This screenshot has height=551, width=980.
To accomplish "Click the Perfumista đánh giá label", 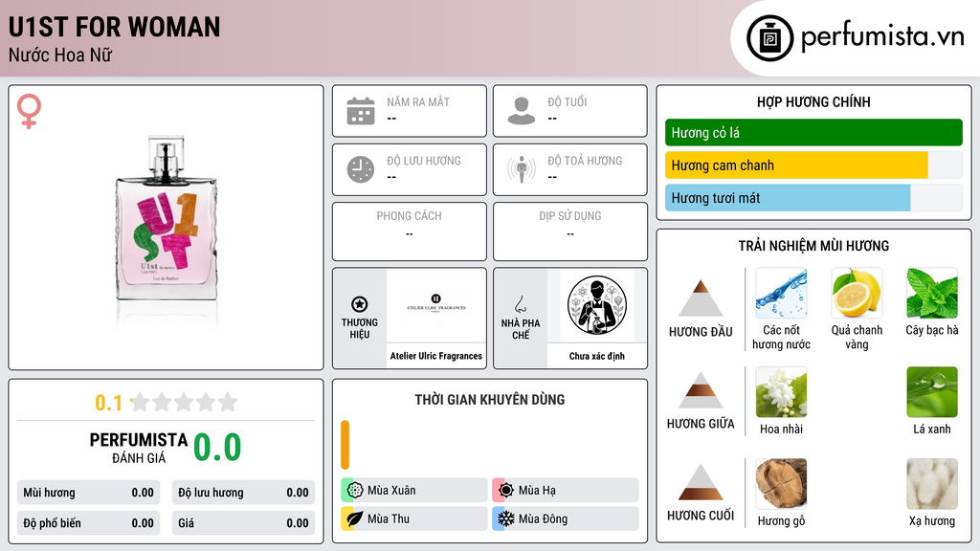I will pos(139,448).
